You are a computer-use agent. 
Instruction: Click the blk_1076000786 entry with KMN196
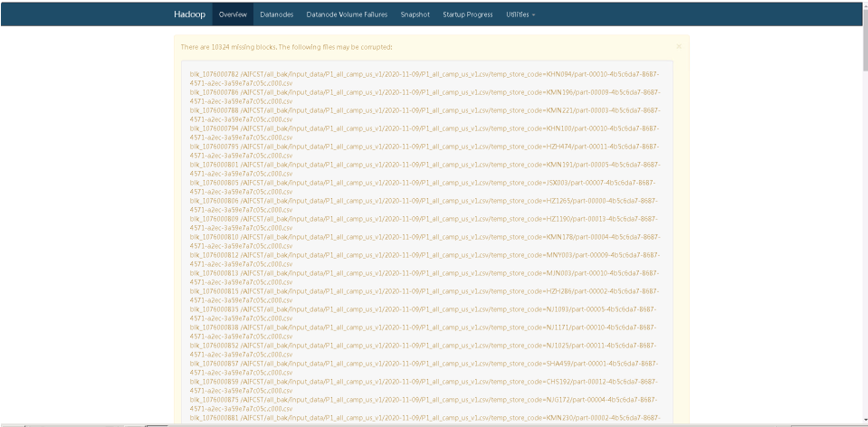[x=424, y=97]
